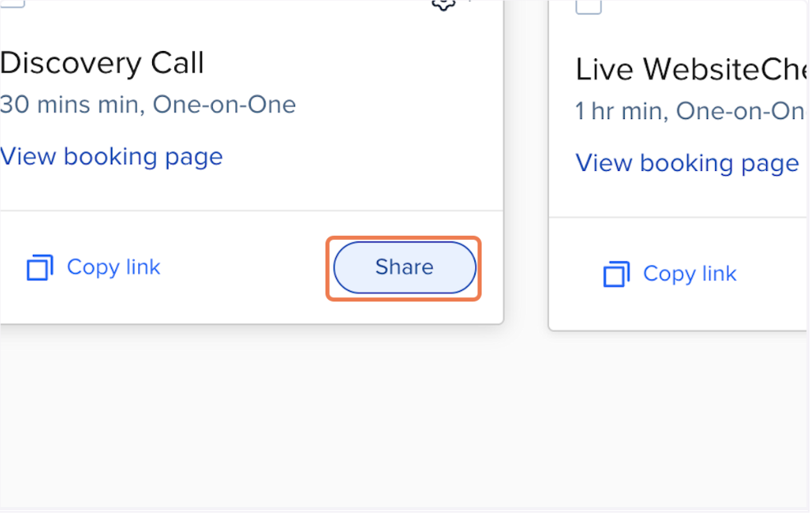The image size is (812, 516).
Task: Click the divider line above Discovery Call's Share
Action: tap(247, 211)
